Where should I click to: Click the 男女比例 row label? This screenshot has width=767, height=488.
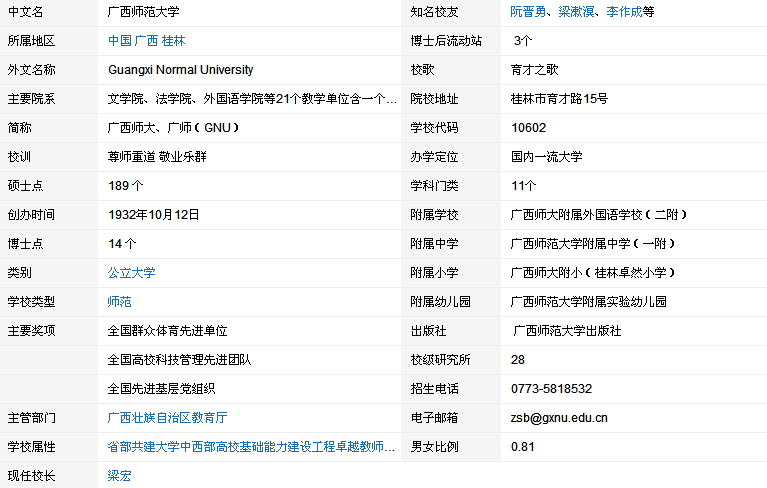tap(434, 446)
